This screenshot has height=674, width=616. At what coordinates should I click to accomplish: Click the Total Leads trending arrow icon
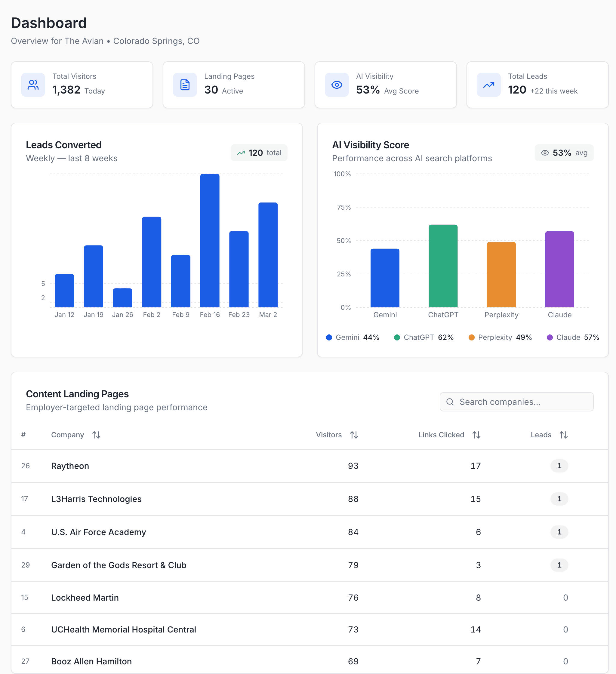point(488,85)
